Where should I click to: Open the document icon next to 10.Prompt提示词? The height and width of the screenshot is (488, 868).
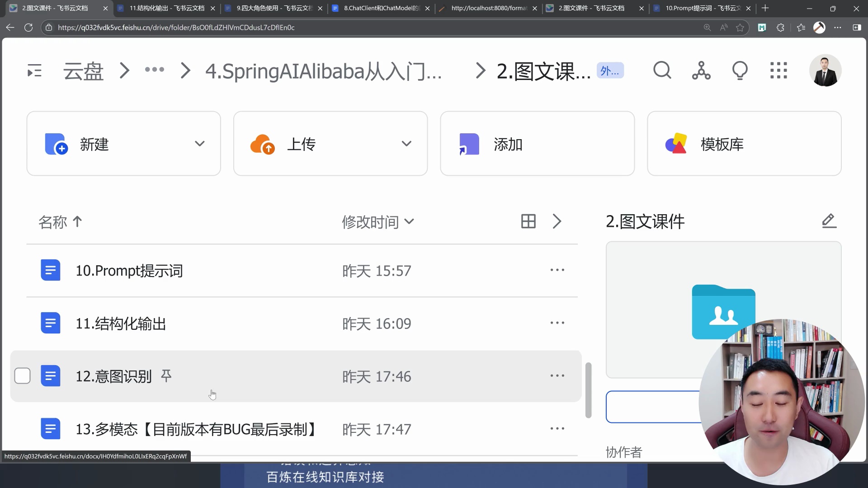point(51,270)
